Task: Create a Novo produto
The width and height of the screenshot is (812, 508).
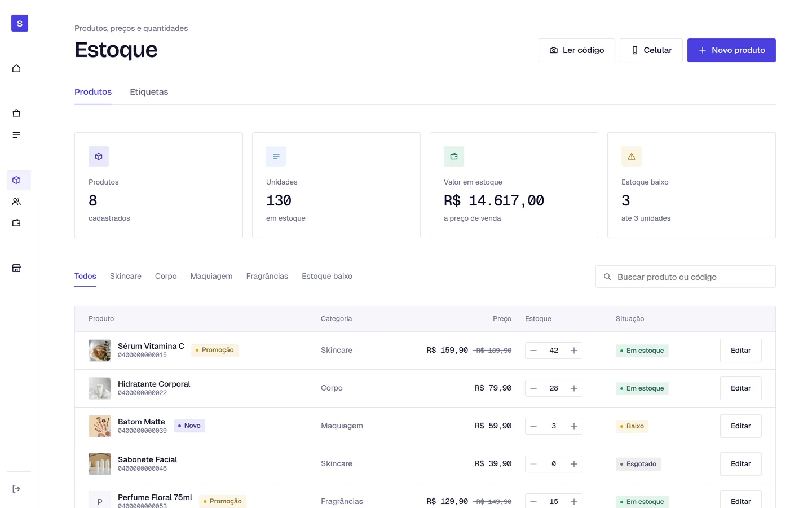Action: pos(731,50)
